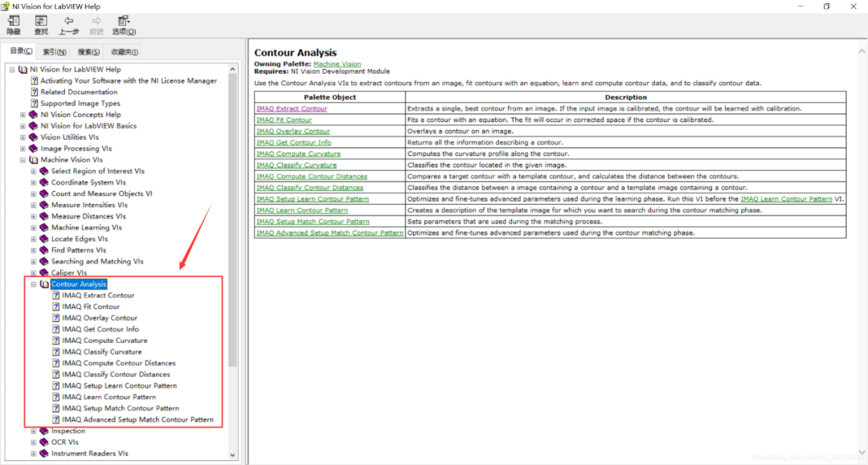
Task: Expand the Measure Distances VIs node
Action: click(33, 217)
